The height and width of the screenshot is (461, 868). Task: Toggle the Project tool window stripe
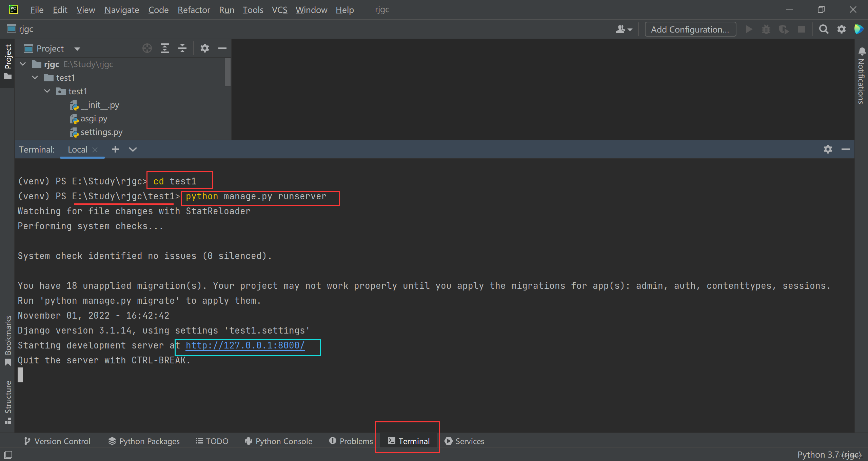7,61
